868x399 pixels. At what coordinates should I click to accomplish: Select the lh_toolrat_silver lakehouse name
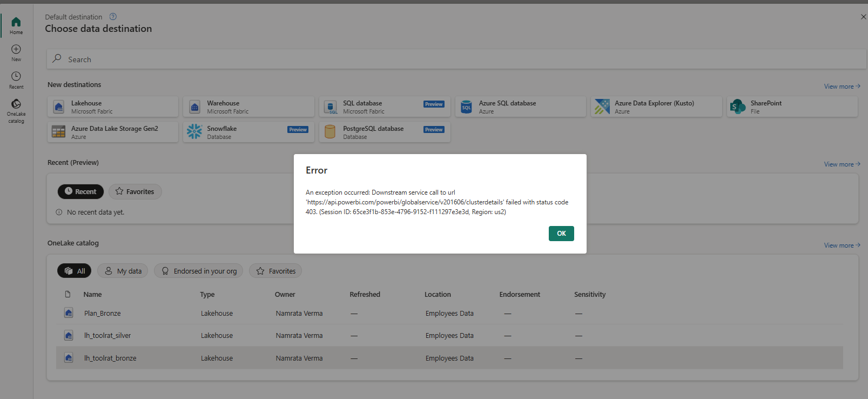[107, 336]
